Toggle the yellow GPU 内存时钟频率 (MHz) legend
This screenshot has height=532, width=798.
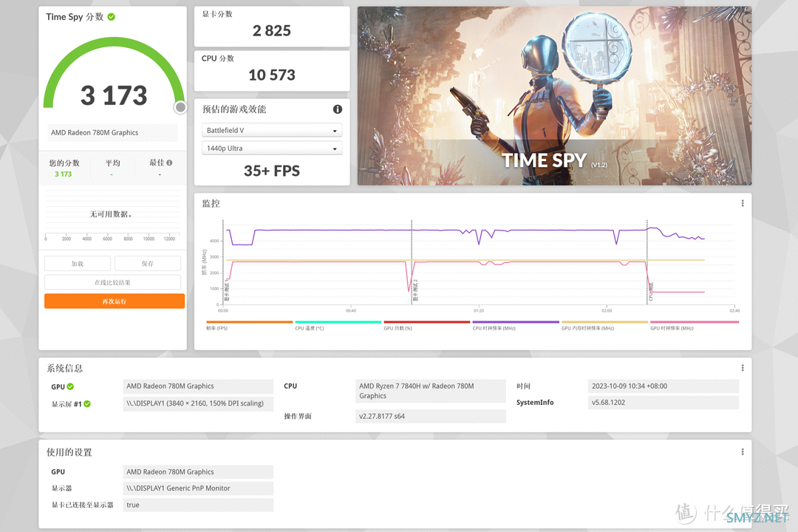pos(604,321)
